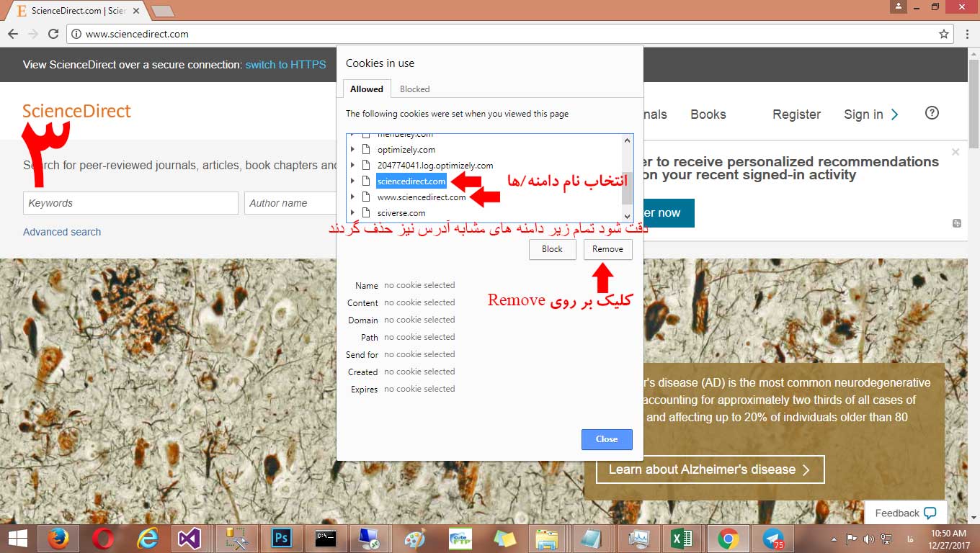The width and height of the screenshot is (980, 553).
Task: Expand Sign in chevron arrow
Action: coord(895,114)
